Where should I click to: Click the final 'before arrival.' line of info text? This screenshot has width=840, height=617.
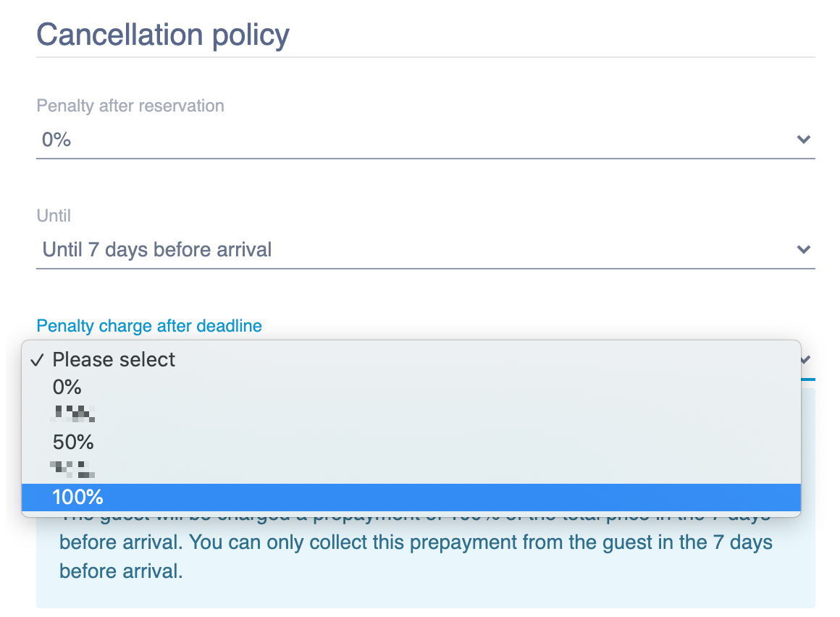[121, 571]
